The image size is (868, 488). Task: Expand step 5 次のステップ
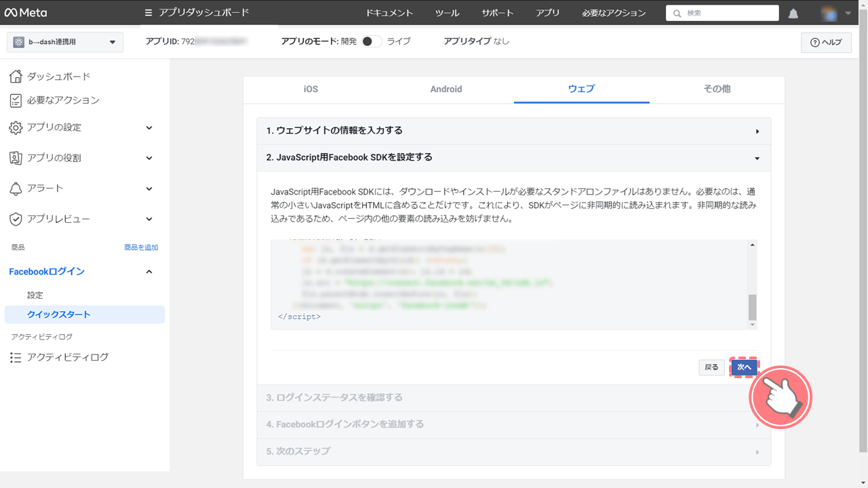coord(513,451)
